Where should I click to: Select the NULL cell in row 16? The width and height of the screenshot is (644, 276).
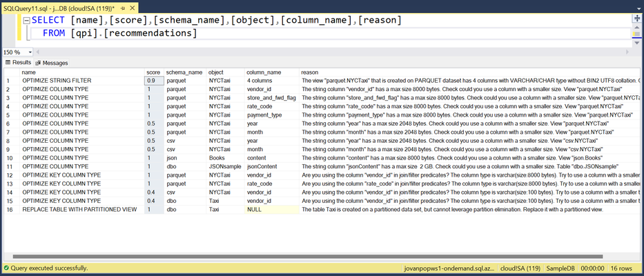(x=272, y=210)
